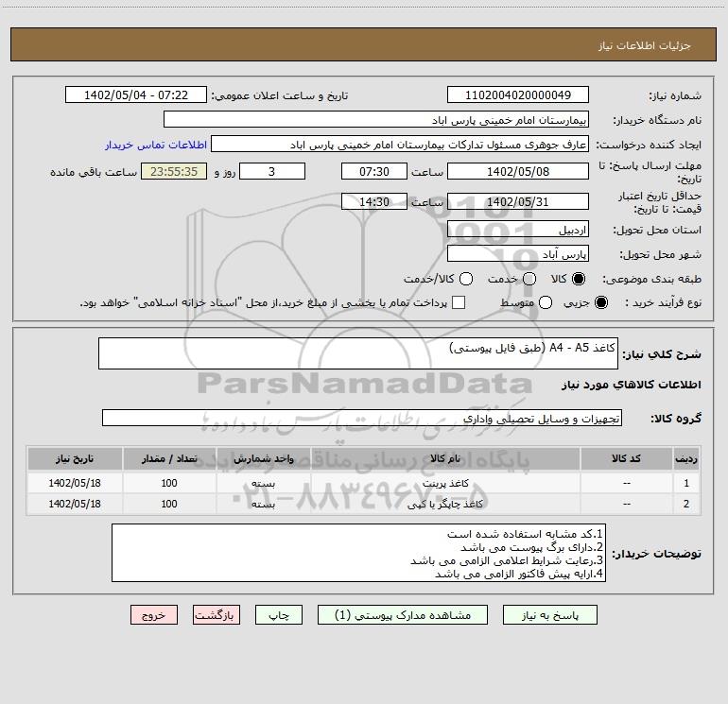This screenshot has width=728, height=704.
Task: Click the deadline time field 07:30
Action: pyautogui.click(x=374, y=171)
